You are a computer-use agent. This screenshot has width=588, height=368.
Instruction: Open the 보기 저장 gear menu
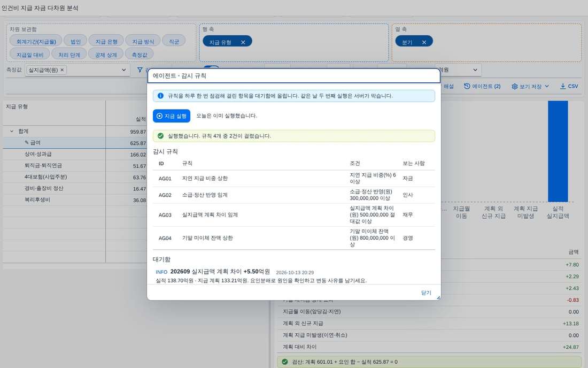(x=530, y=86)
